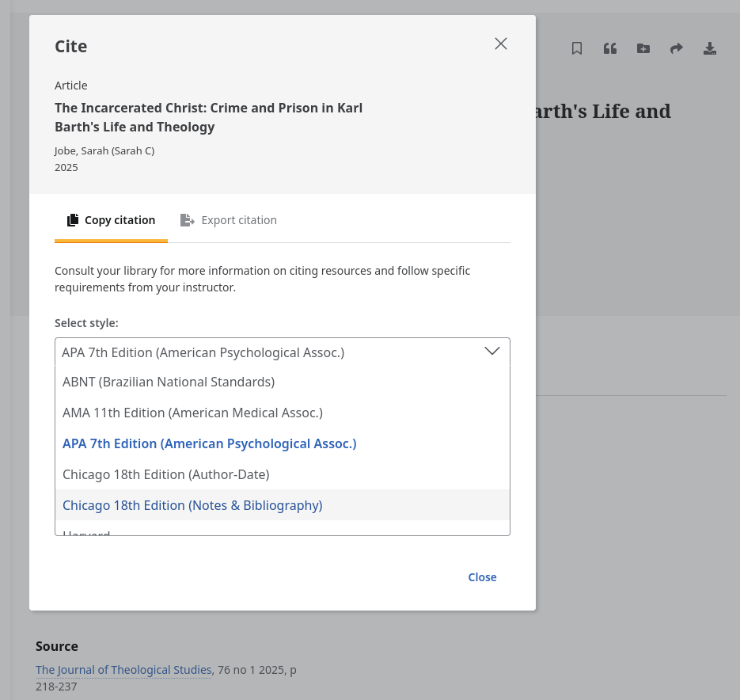Switch to the Copy citation tab

coord(111,219)
